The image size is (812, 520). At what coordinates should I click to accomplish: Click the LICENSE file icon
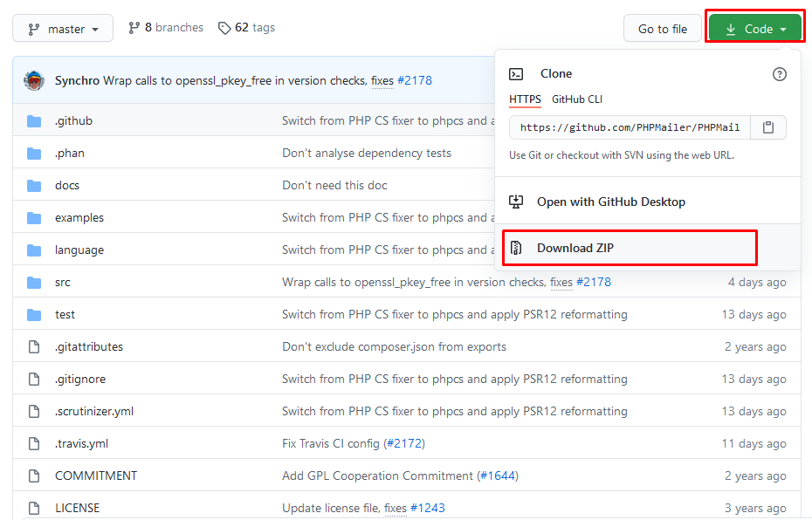click(x=34, y=508)
